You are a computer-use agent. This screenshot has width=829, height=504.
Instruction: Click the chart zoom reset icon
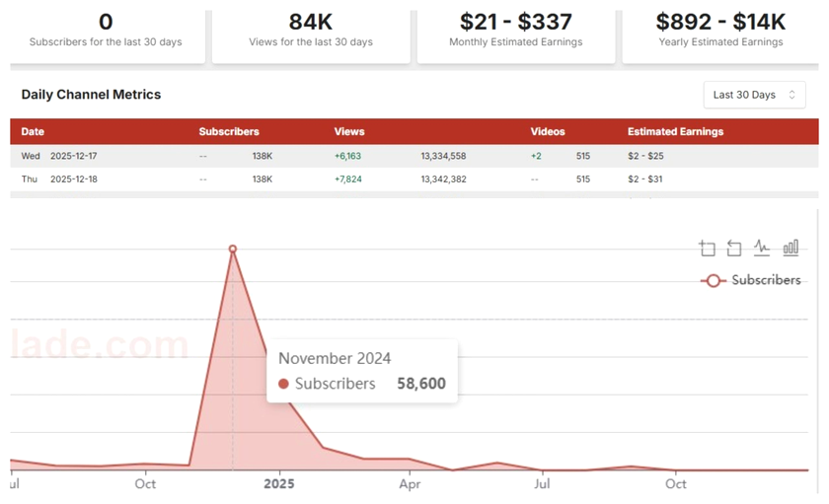coord(734,248)
